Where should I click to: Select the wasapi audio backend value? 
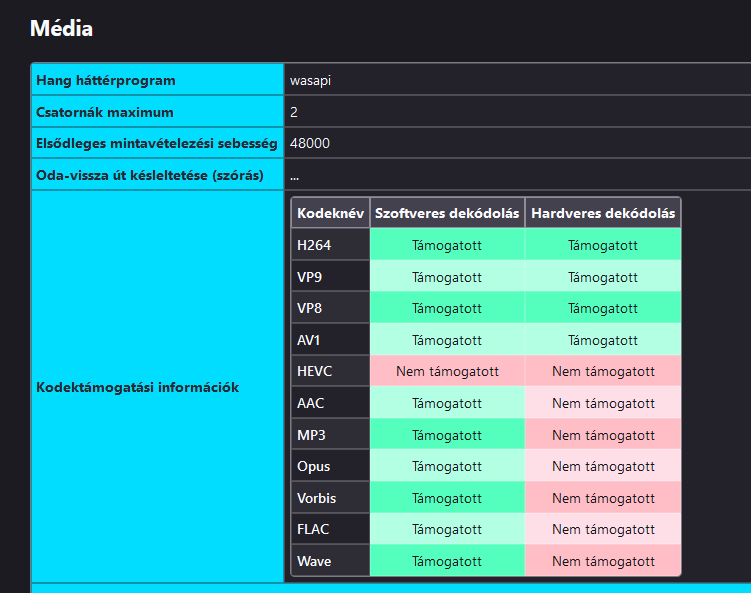click(310, 80)
